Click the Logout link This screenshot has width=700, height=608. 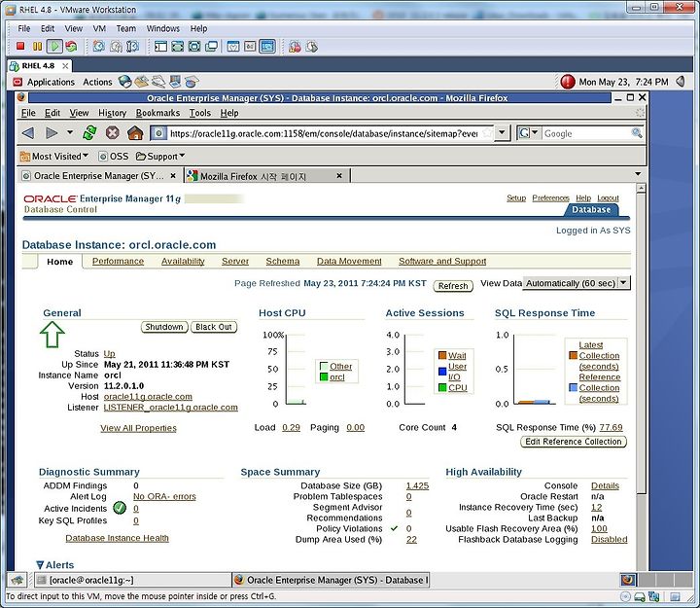pyautogui.click(x=608, y=197)
